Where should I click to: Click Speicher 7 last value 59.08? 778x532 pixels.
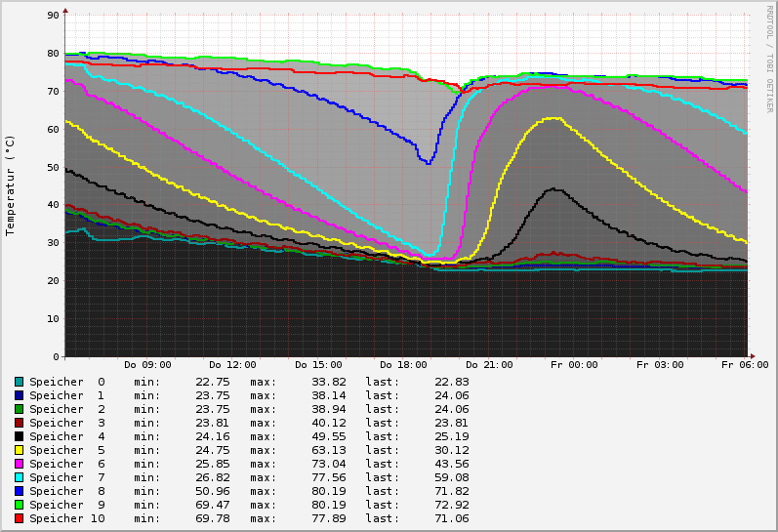pos(451,477)
